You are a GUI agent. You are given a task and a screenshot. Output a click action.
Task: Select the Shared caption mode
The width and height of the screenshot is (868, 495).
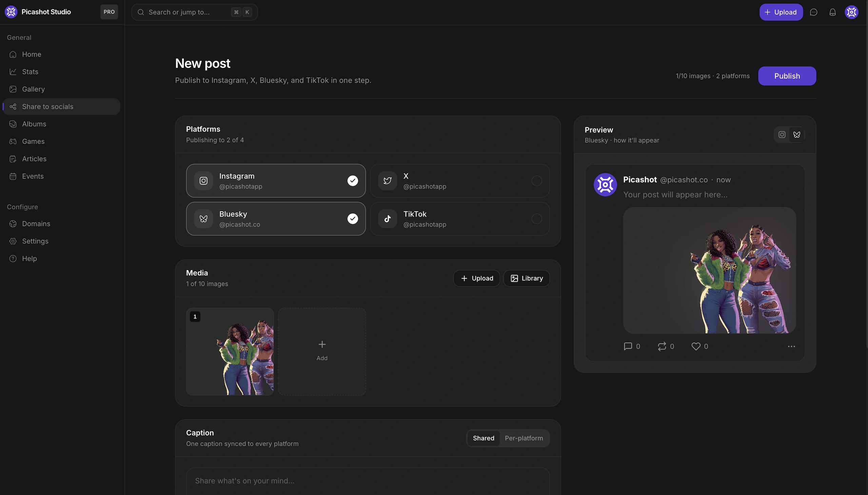(x=484, y=438)
